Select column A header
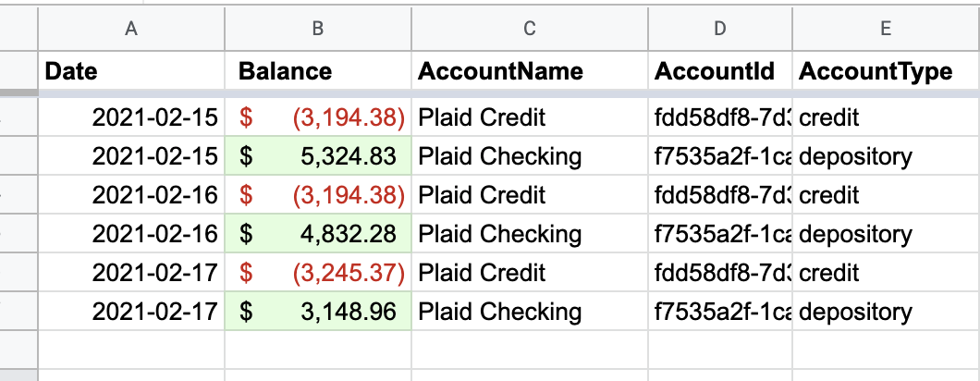Viewport: 980px width, 381px height. 131,29
